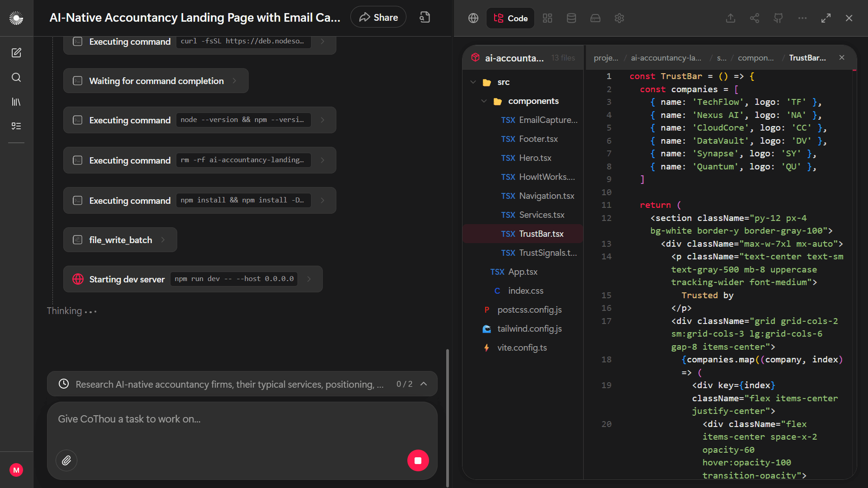
Task: Switch to the Code tab
Action: 510,18
